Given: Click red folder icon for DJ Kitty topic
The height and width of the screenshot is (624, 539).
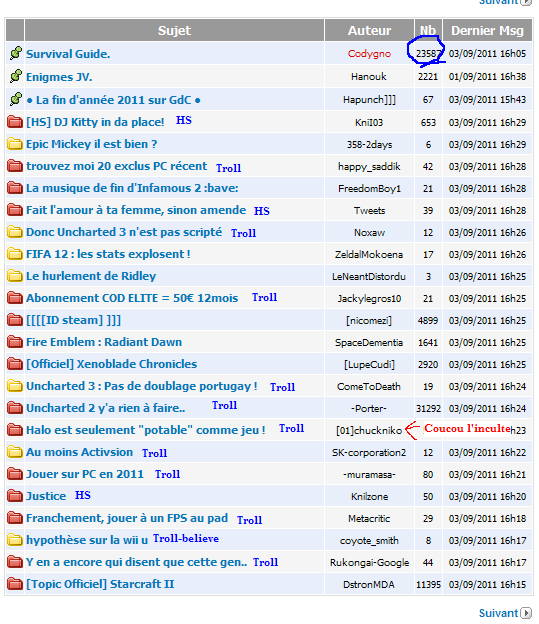Looking at the screenshot, I should pos(15,122).
